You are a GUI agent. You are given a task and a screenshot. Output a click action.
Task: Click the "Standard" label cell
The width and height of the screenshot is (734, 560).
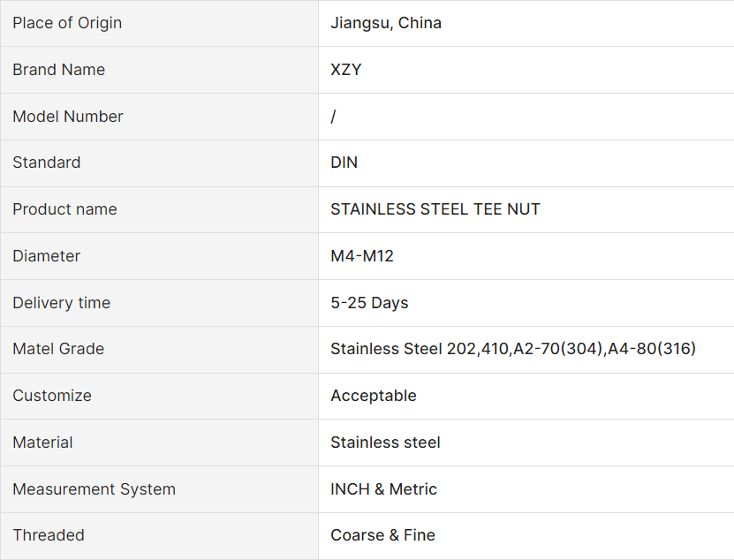[x=47, y=163]
